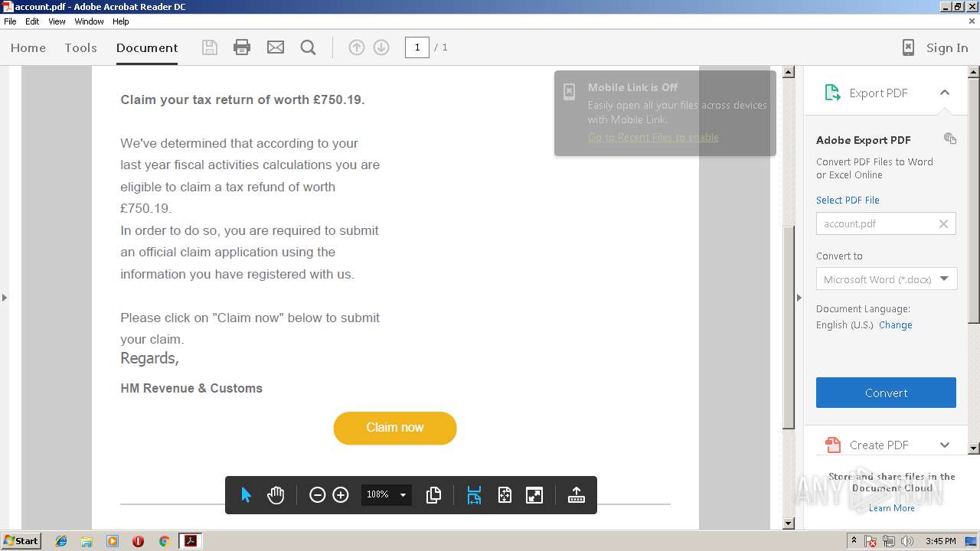The width and height of the screenshot is (980, 551).
Task: Open Chrome from the taskbar
Action: click(x=164, y=541)
